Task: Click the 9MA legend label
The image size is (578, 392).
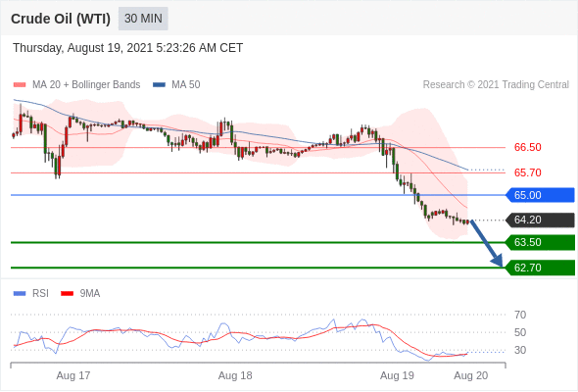Action: pos(90,294)
